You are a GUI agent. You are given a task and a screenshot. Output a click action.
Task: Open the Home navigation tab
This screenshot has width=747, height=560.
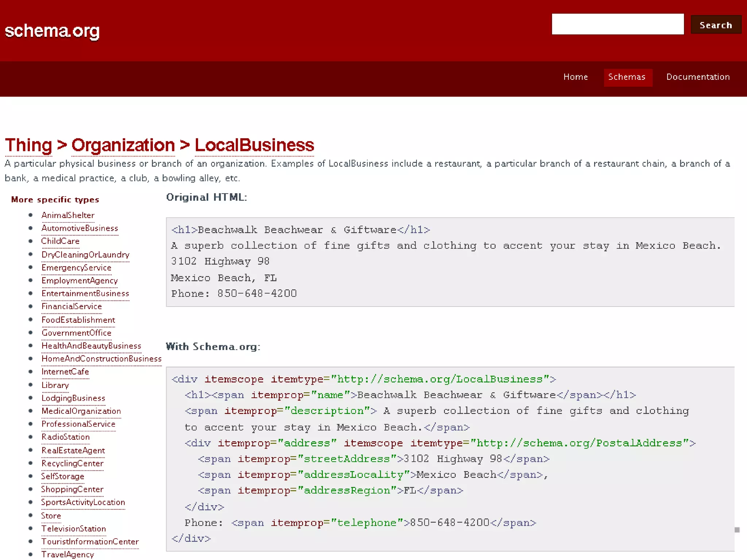(x=575, y=77)
